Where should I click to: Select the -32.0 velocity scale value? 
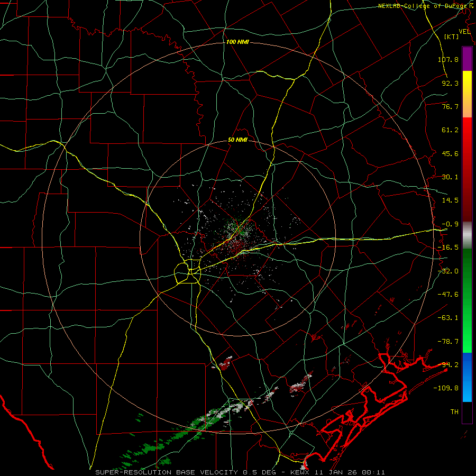pyautogui.click(x=448, y=271)
